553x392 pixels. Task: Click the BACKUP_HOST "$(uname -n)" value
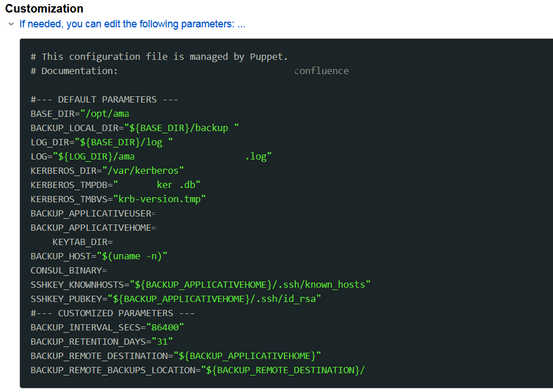[132, 256]
